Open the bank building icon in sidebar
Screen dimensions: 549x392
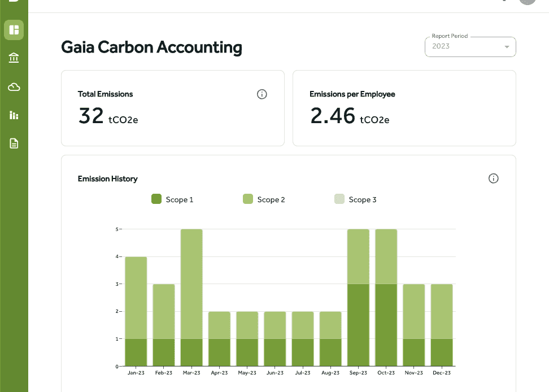pyautogui.click(x=14, y=58)
